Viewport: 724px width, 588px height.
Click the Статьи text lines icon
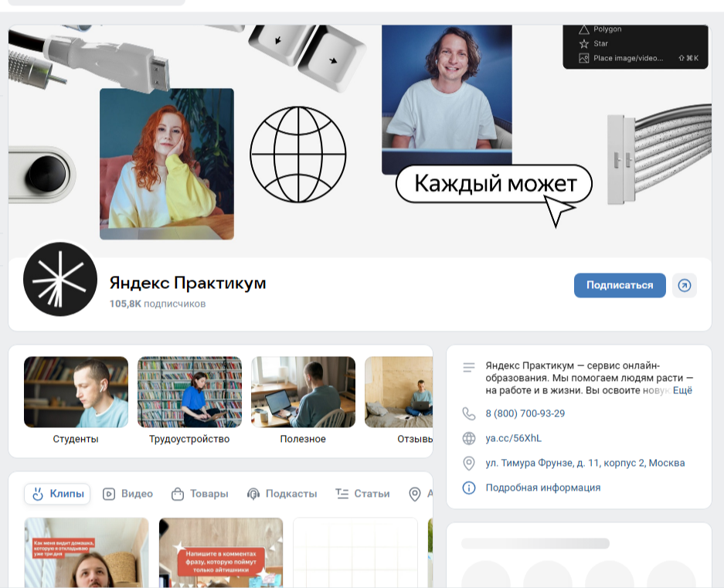coord(342,495)
